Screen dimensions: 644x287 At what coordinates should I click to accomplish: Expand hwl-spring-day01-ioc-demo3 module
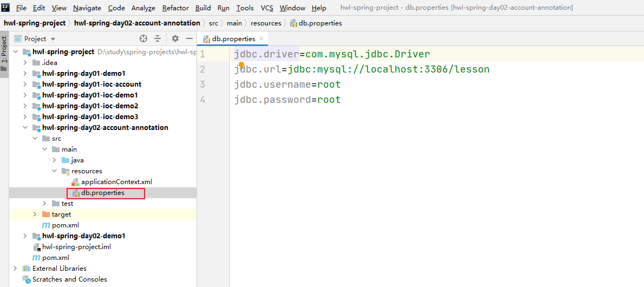pyautogui.click(x=25, y=117)
